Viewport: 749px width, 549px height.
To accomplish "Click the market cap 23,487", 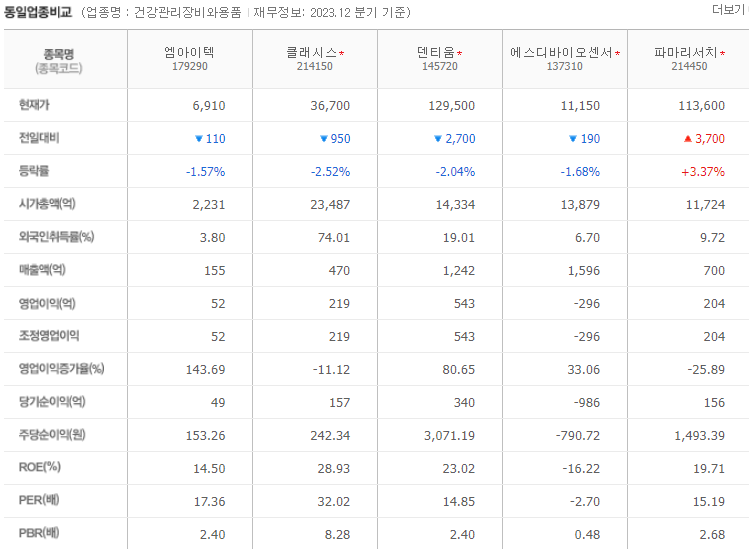I will tap(330, 205).
